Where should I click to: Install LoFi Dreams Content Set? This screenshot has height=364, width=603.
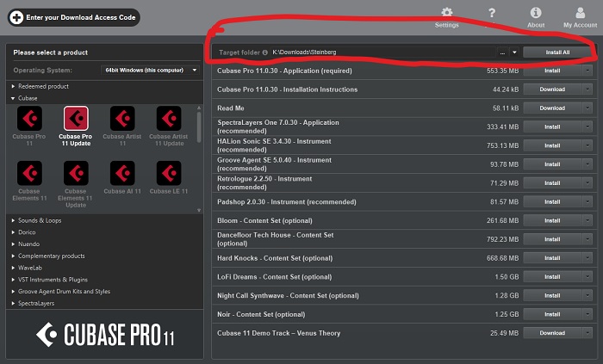552,277
